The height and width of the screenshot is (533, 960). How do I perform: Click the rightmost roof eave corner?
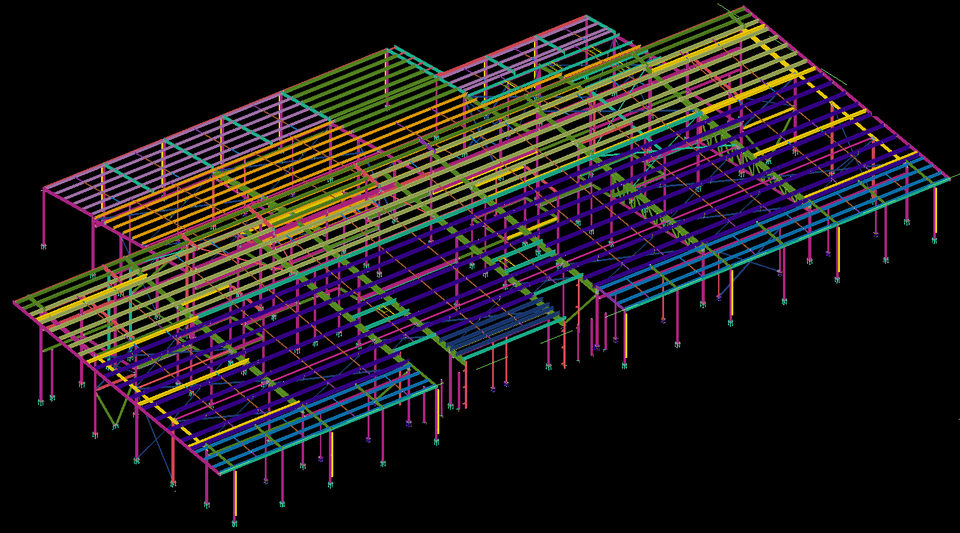pos(949,178)
